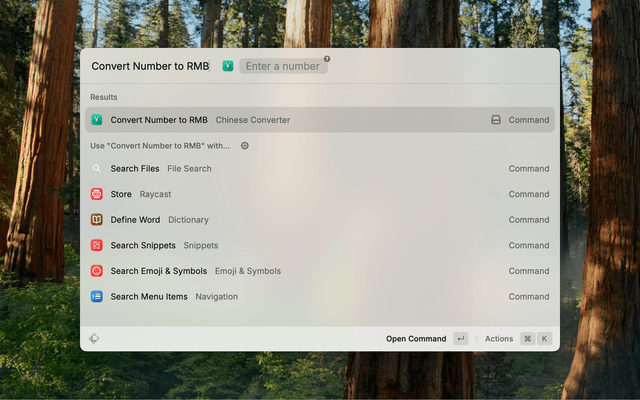Click the 'Emoji & Symbols' subtitle text
The width and height of the screenshot is (640, 400).
click(248, 271)
